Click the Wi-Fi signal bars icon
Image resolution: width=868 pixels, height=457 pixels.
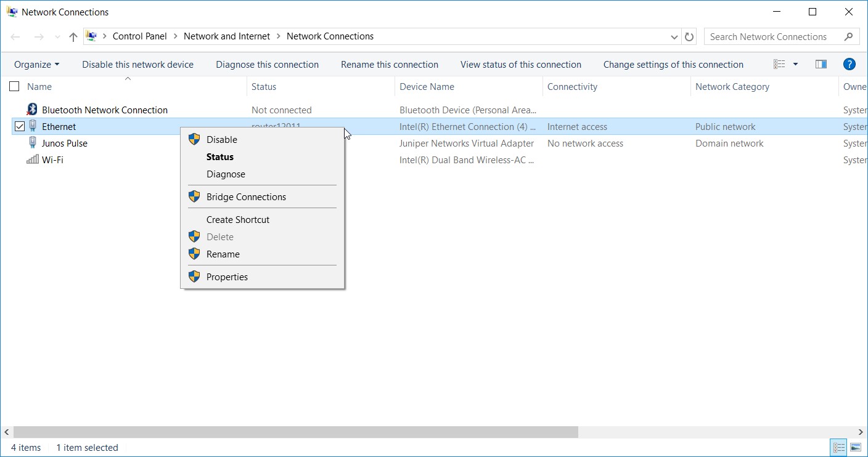33,160
